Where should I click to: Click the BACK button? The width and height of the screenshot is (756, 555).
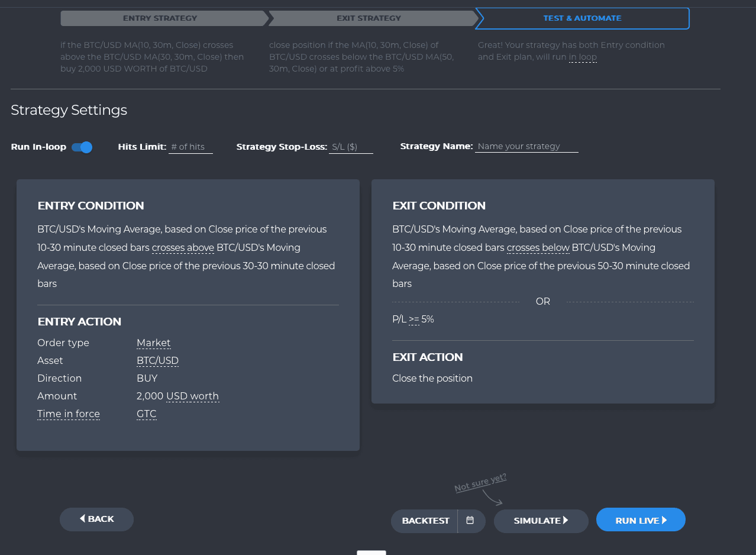coord(96,519)
